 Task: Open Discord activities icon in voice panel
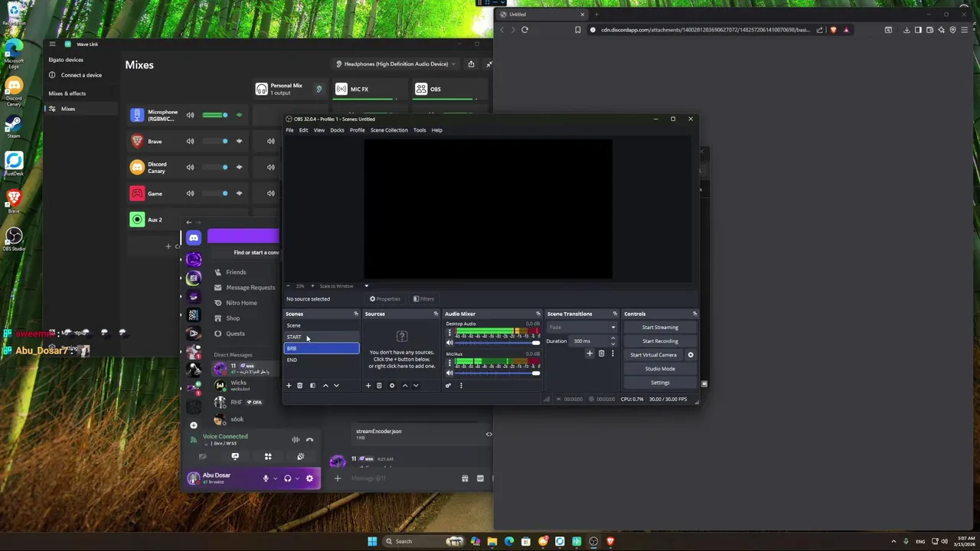(268, 457)
